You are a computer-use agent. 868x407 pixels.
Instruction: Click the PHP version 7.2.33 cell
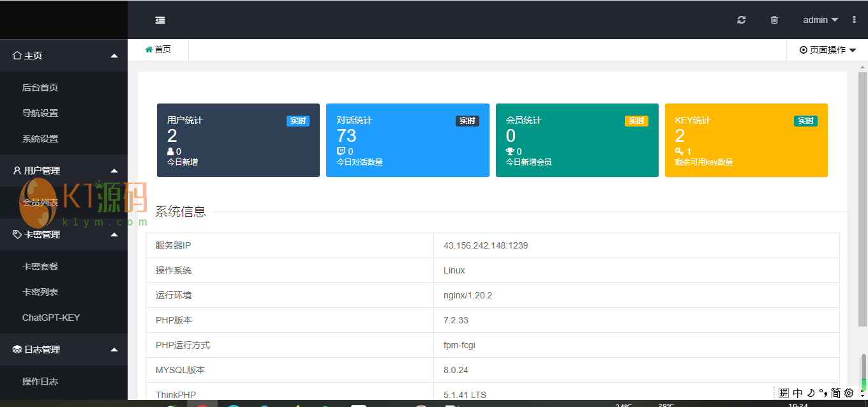click(636, 320)
